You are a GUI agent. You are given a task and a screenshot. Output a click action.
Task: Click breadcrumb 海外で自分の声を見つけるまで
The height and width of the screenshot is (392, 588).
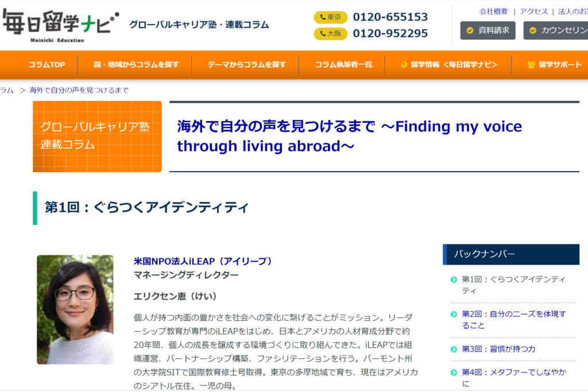[79, 90]
